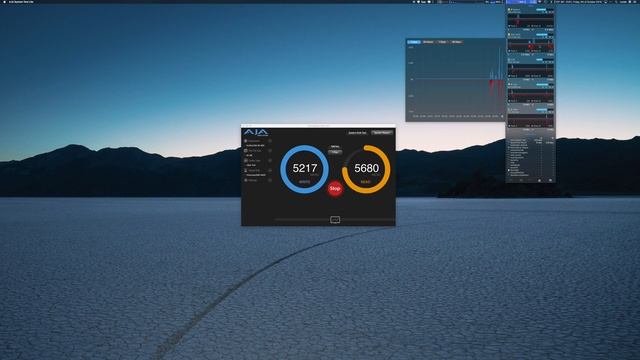
Task: Click the AJA logo
Action: (256, 133)
